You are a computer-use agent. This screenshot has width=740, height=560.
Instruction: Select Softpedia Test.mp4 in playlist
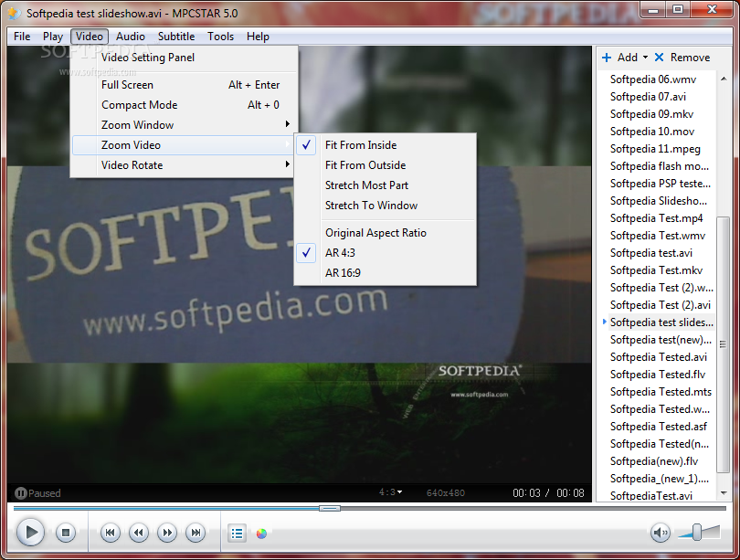click(657, 218)
